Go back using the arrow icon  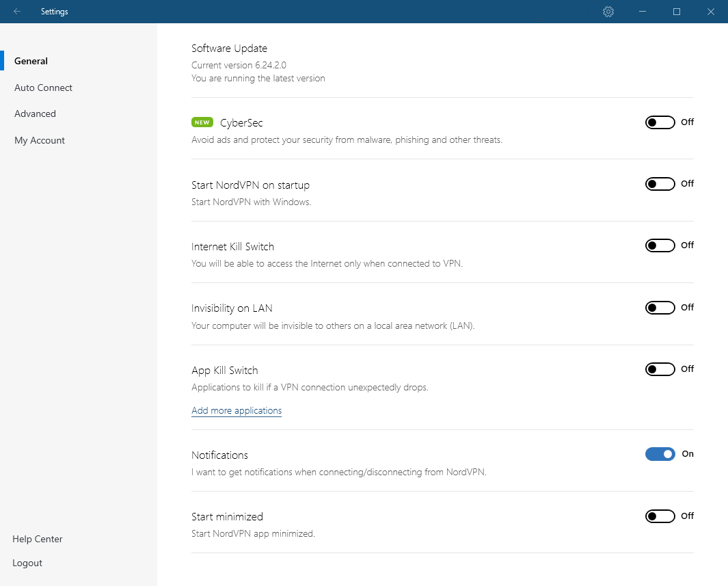pyautogui.click(x=17, y=12)
